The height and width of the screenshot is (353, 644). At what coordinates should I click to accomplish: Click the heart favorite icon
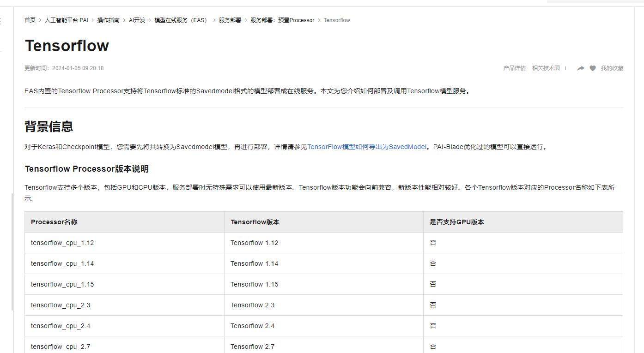593,68
